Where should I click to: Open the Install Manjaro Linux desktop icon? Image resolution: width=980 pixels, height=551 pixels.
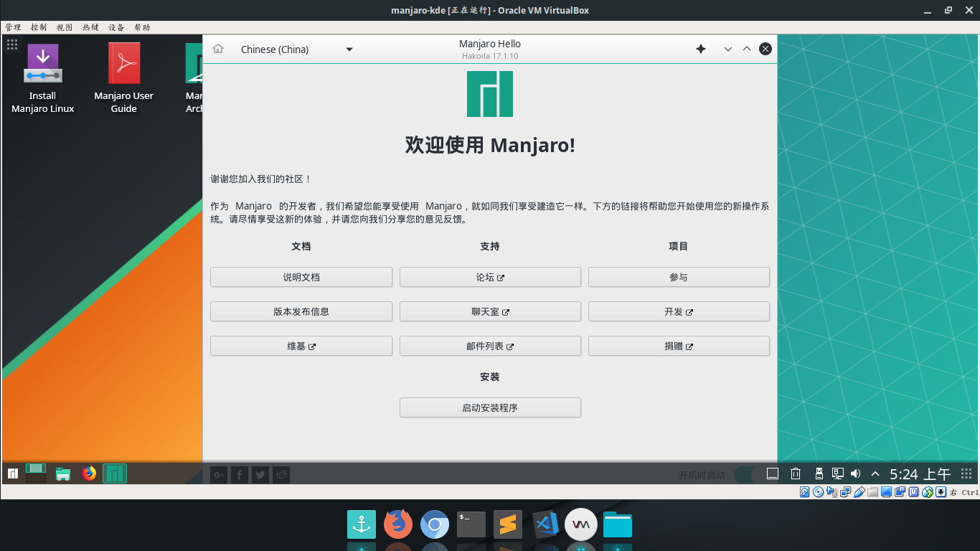pyautogui.click(x=42, y=79)
